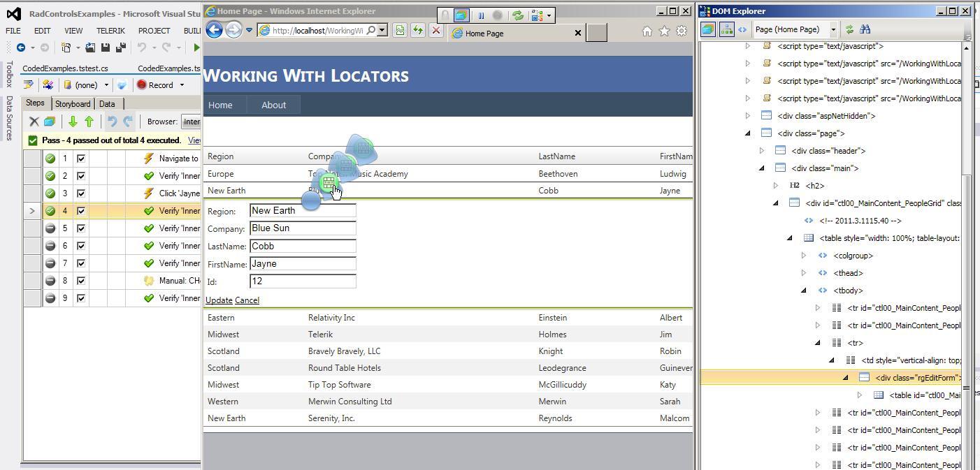Click DOM Explorer green refresh icon
The image size is (980, 470).
(x=849, y=29)
